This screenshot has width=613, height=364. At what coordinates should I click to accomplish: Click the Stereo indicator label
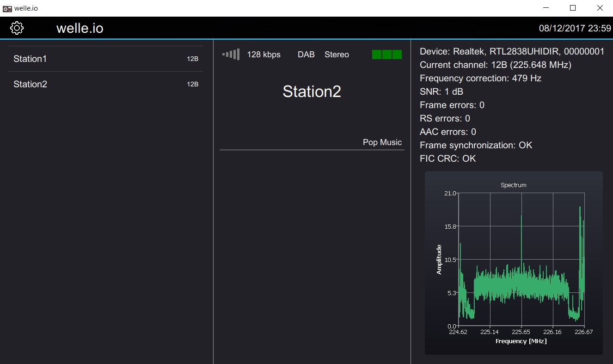(x=337, y=55)
